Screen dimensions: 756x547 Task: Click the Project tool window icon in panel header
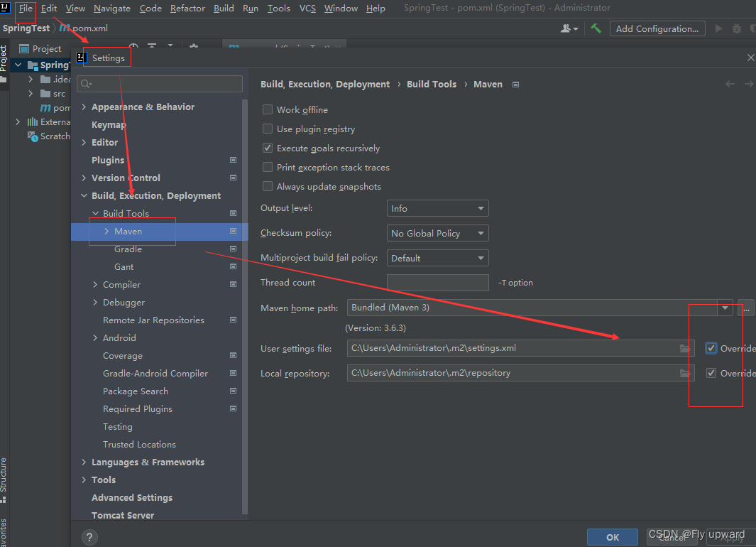click(x=23, y=49)
